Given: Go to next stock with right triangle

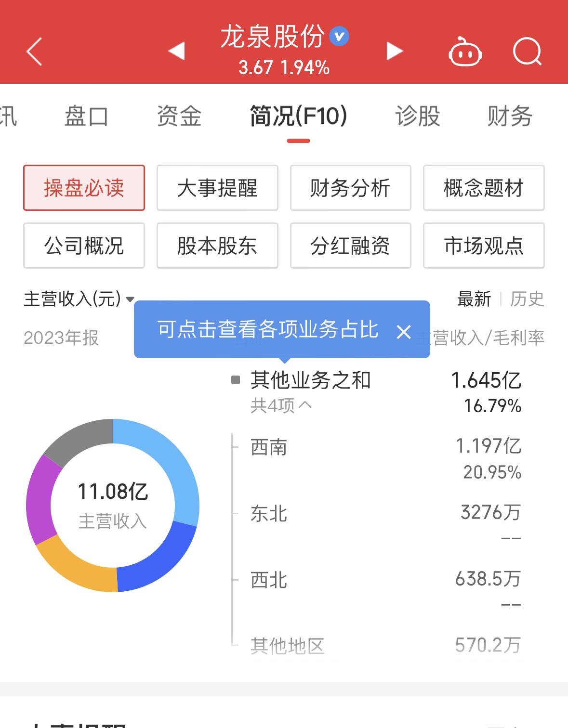Looking at the screenshot, I should (394, 51).
